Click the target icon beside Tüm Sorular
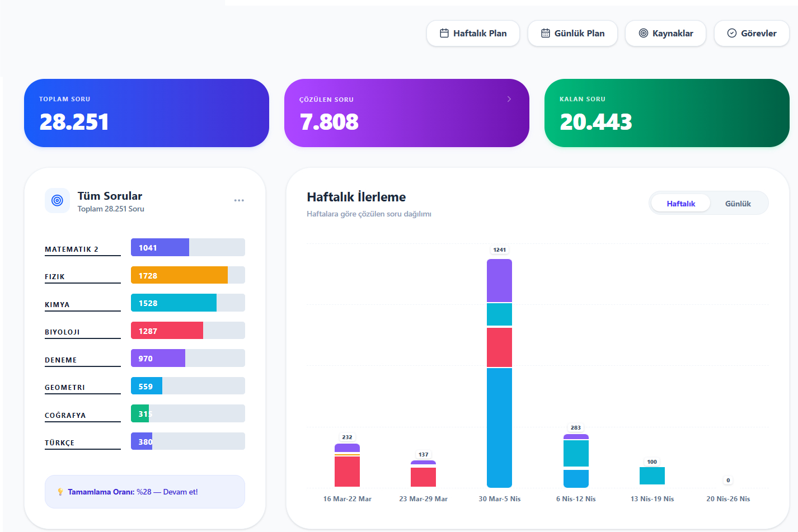The height and width of the screenshot is (532, 798). click(x=57, y=200)
